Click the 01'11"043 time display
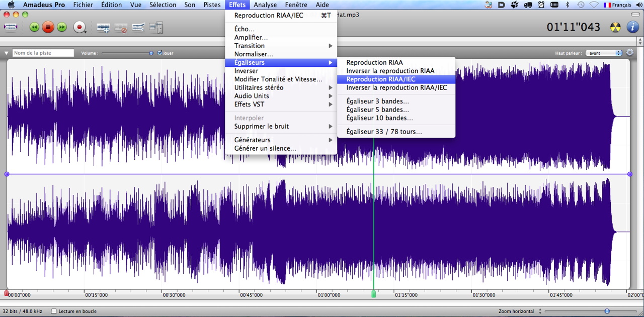 pyautogui.click(x=574, y=27)
